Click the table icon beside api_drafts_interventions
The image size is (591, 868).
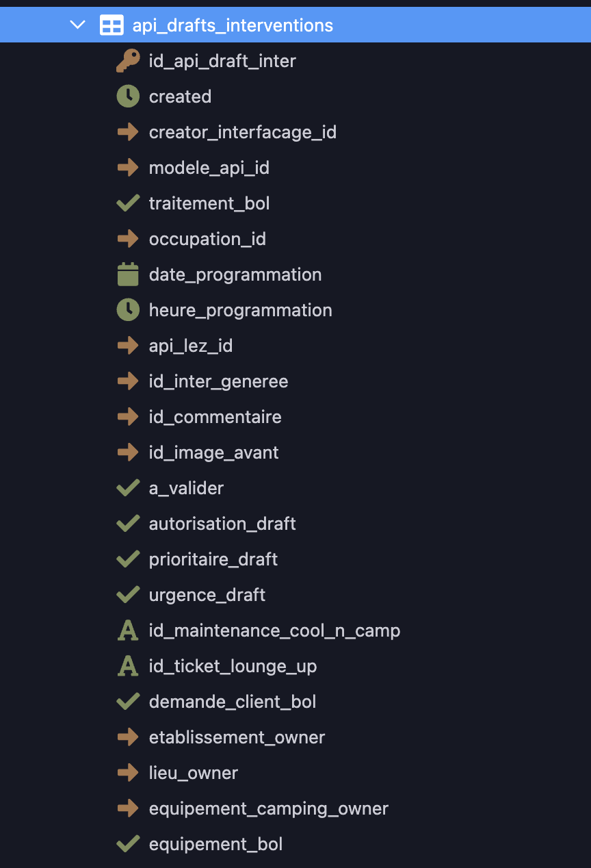[x=111, y=25]
